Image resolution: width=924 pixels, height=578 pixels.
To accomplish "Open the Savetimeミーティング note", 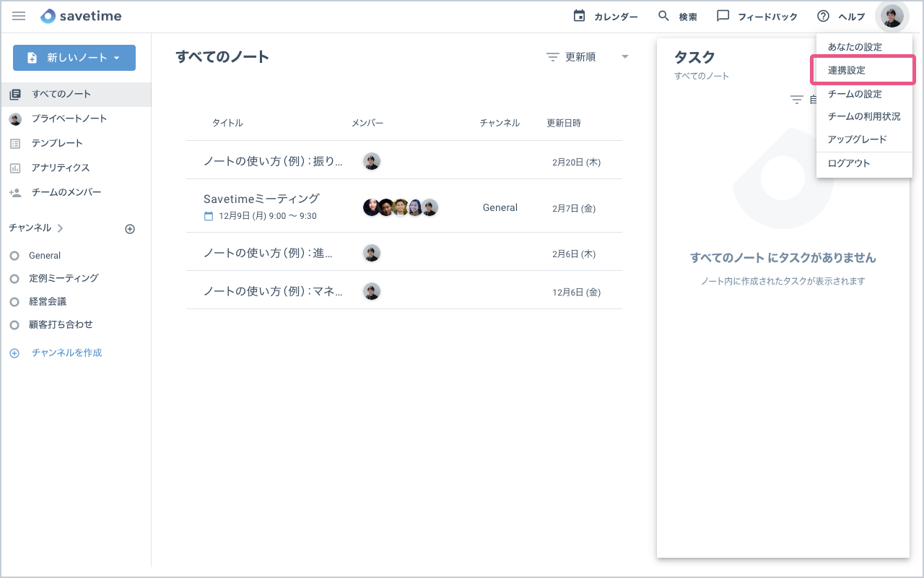I will click(x=261, y=199).
